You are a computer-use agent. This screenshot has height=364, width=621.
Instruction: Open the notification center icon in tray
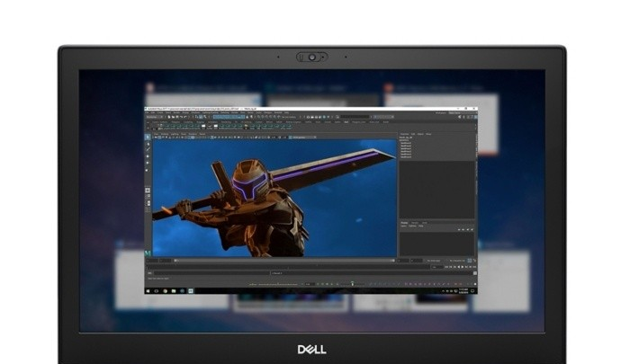(x=472, y=291)
